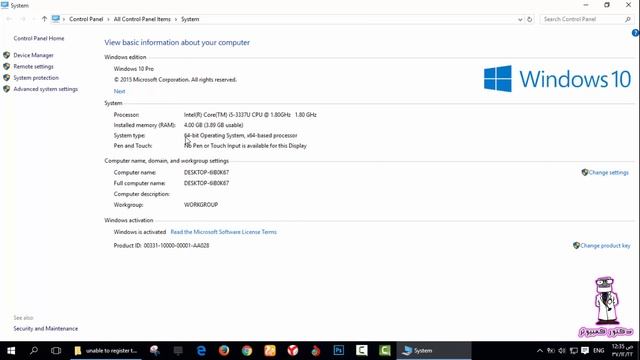This screenshot has height=360, width=640.
Task: Click the Product ID text
Action: [161, 246]
